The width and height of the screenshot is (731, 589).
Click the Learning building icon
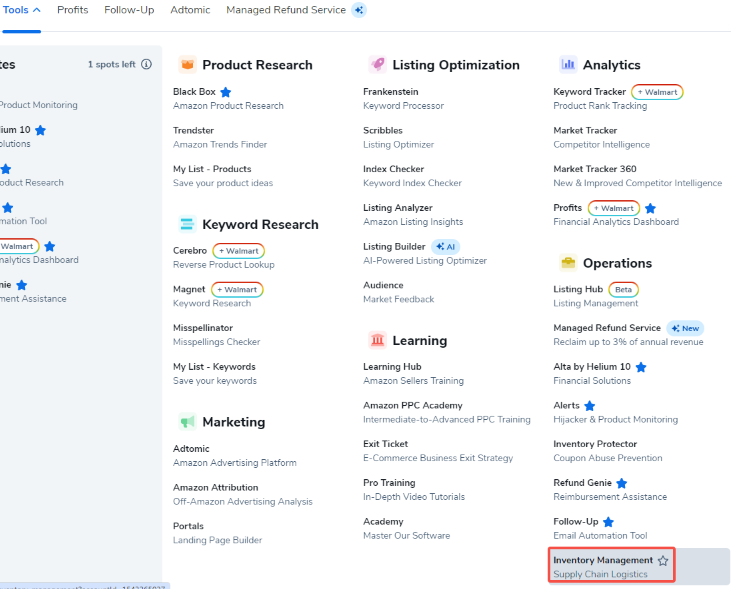point(378,340)
